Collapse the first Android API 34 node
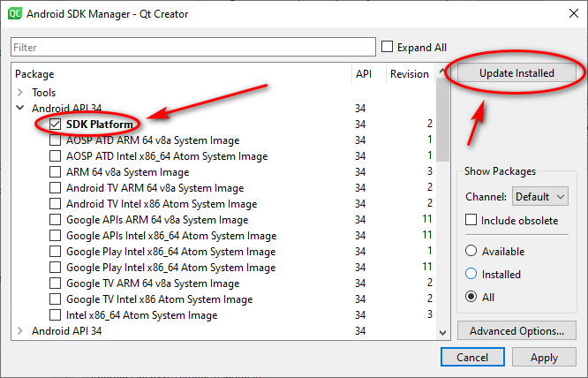 tap(20, 109)
